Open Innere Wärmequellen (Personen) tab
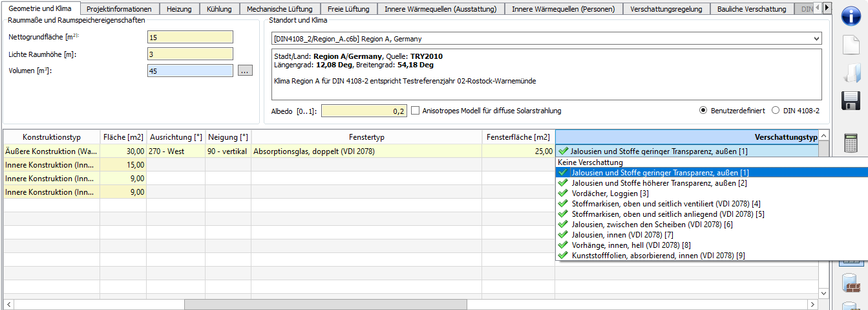 coord(563,9)
